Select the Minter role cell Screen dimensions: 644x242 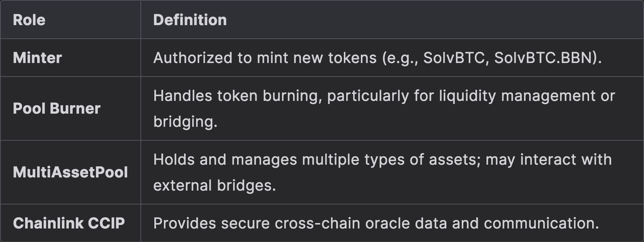38,58
